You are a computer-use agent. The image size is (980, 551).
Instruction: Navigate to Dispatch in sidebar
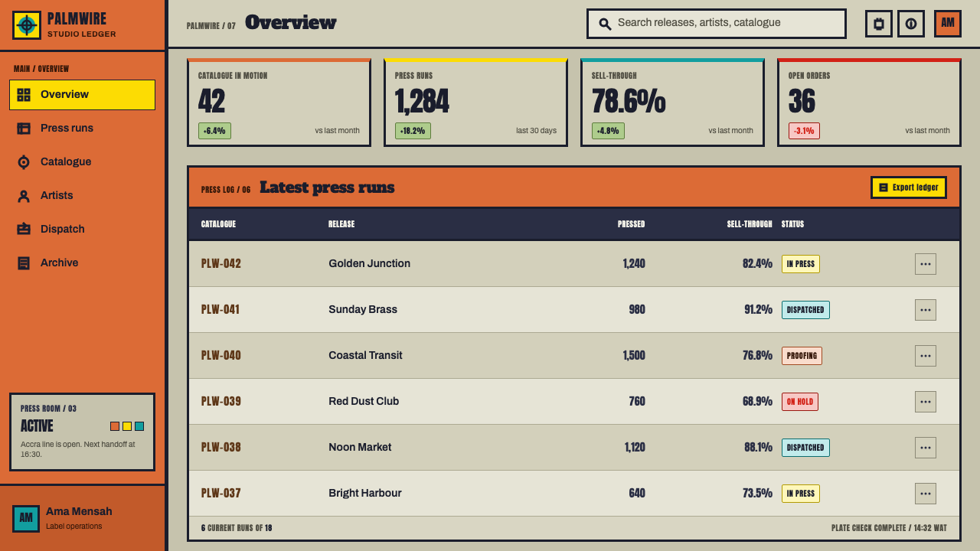[82, 230]
